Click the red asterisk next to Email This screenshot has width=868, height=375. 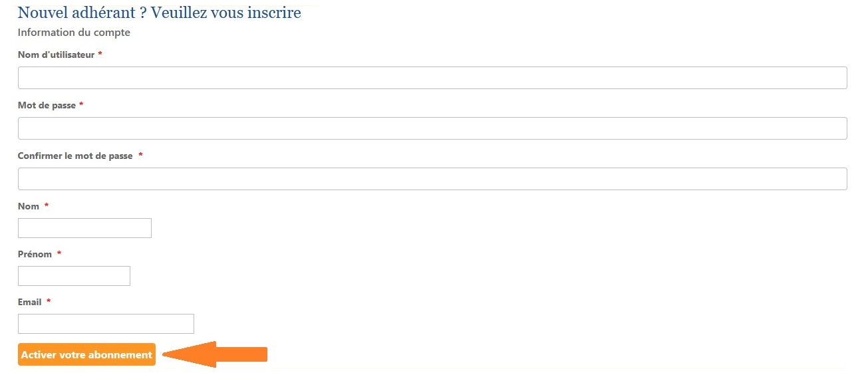pos(49,302)
